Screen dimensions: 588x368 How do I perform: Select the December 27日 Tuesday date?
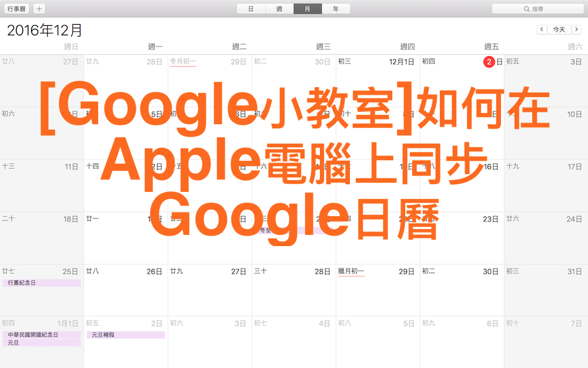(239, 271)
